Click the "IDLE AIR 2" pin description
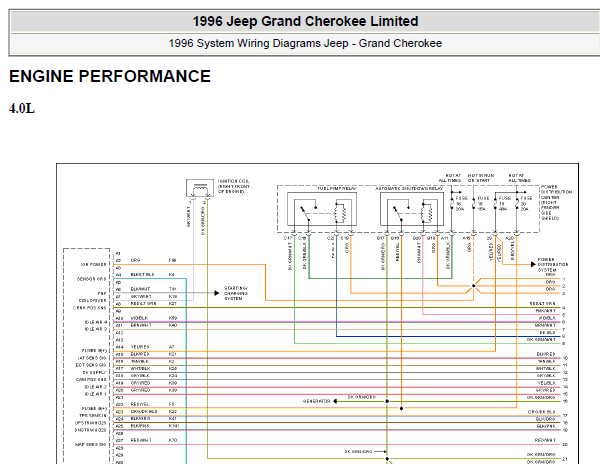Viewport: 600px width, 464px height. (x=96, y=387)
